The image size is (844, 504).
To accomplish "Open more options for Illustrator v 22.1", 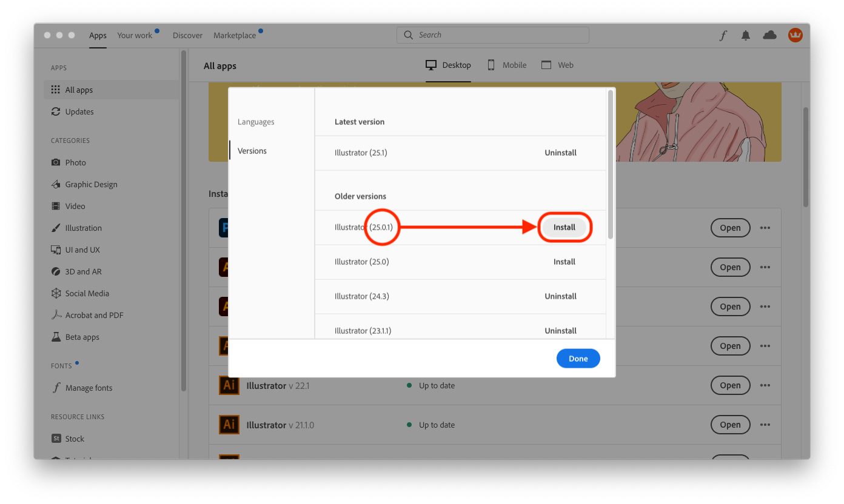I will (x=765, y=385).
